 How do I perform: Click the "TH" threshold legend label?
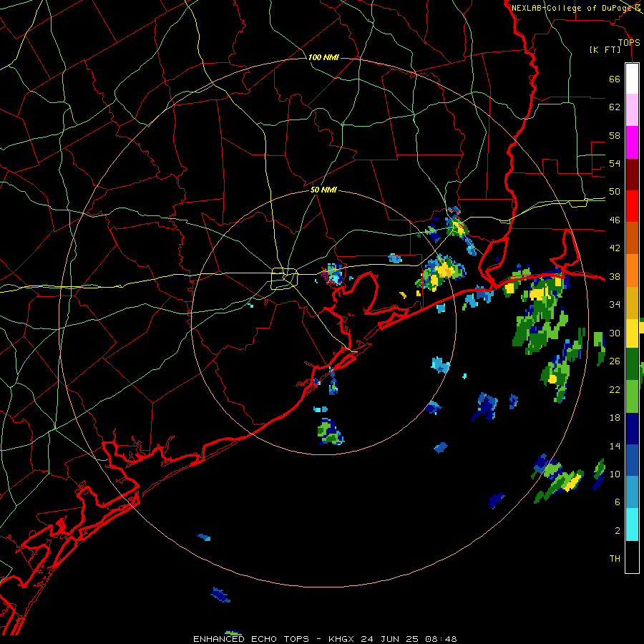pyautogui.click(x=615, y=559)
